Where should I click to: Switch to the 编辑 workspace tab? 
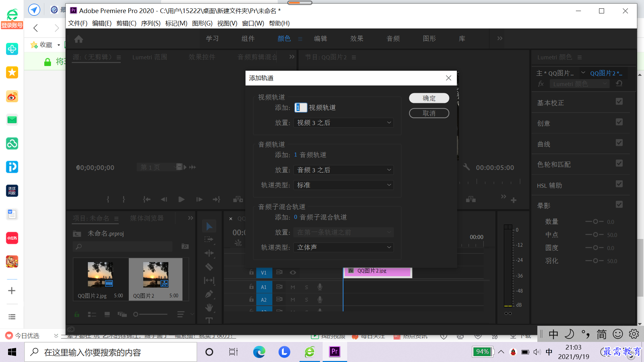[x=321, y=39]
